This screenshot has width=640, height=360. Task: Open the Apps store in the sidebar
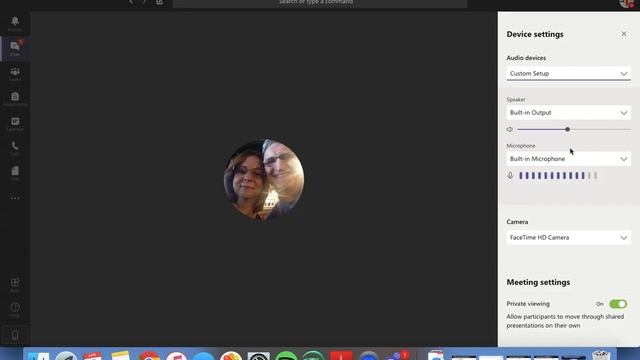[15, 285]
